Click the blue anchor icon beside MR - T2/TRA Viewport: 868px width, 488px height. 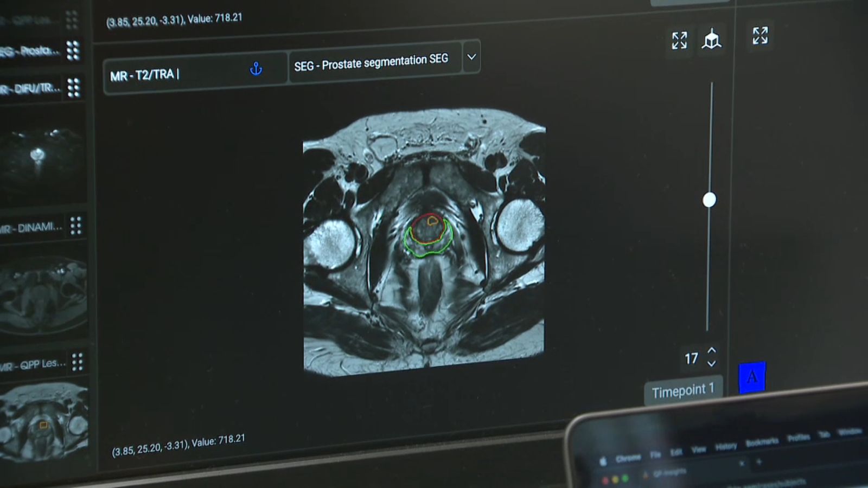tap(256, 69)
